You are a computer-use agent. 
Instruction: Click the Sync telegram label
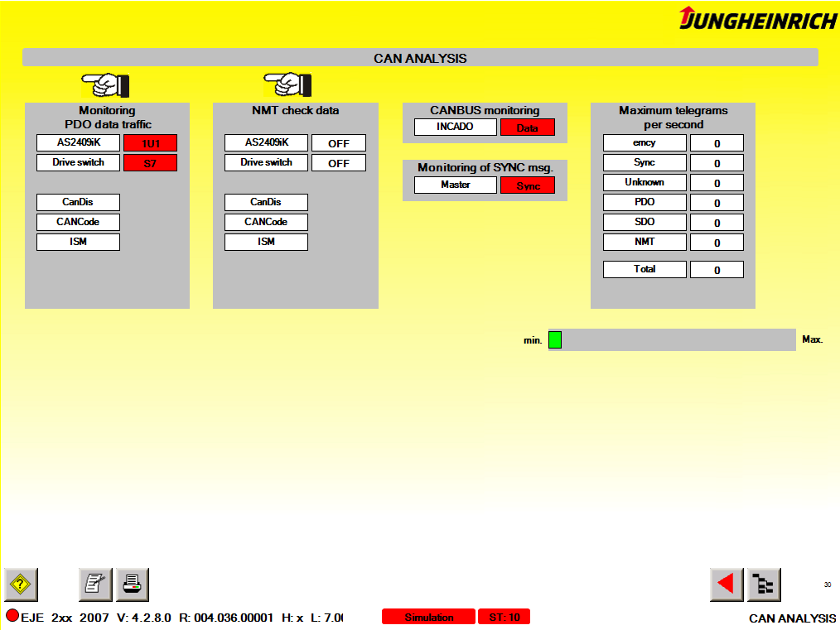click(644, 163)
